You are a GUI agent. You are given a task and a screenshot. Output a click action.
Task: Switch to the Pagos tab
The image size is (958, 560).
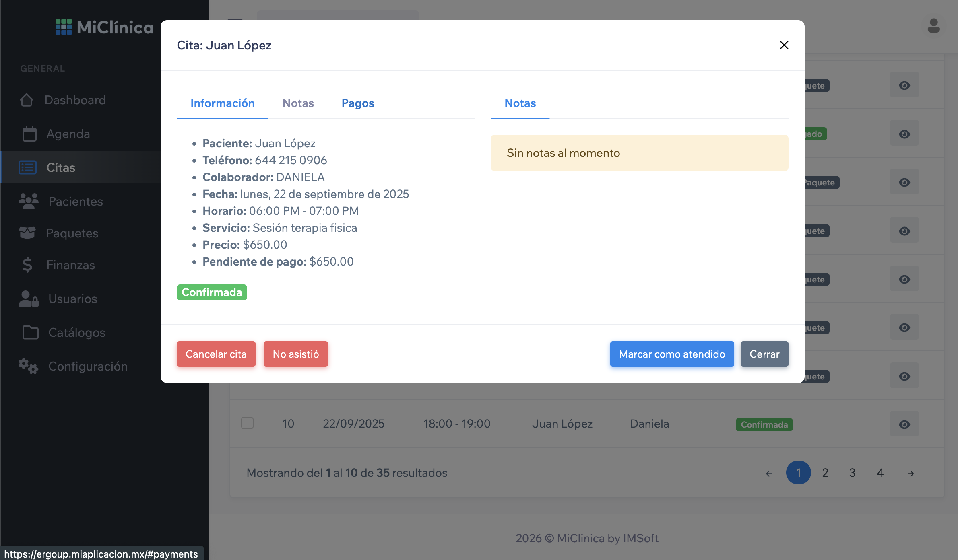[x=357, y=103]
